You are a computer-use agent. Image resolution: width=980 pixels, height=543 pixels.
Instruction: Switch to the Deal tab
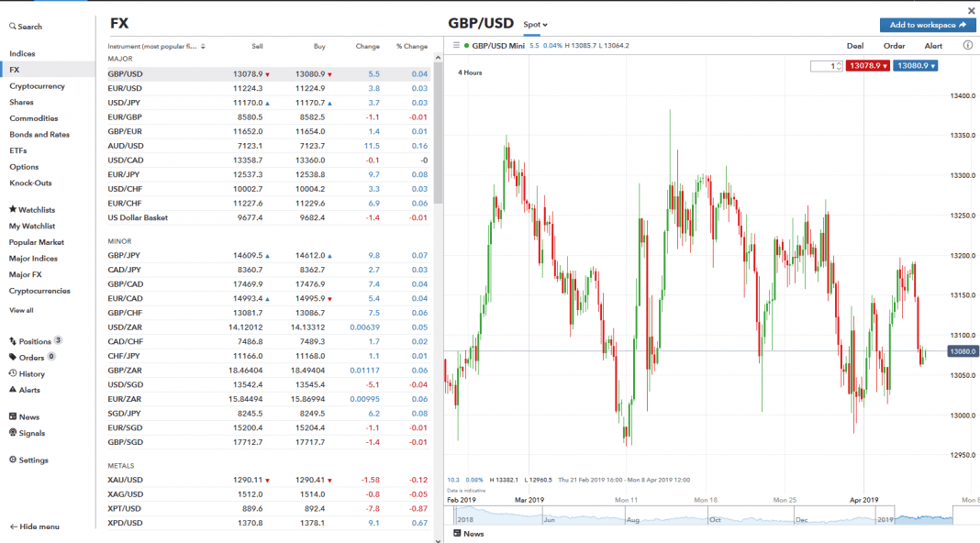(x=854, y=46)
